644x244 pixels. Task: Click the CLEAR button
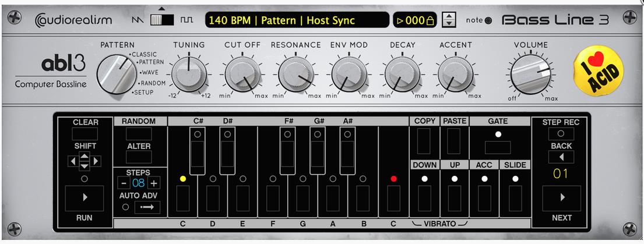(85, 134)
